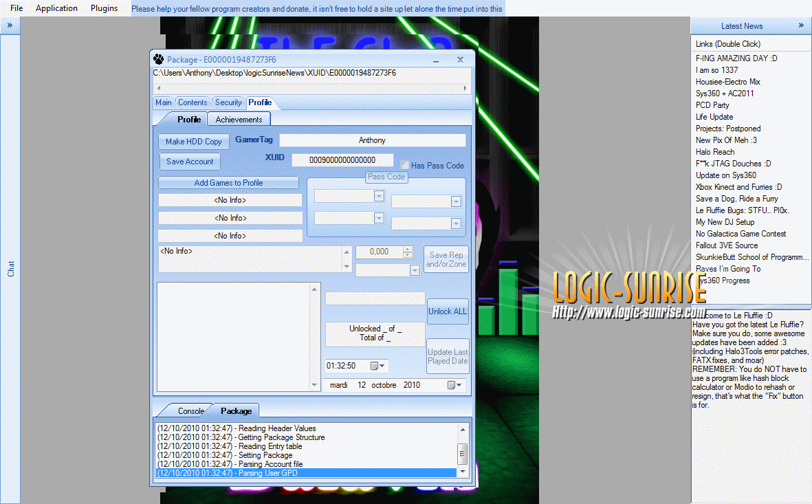Open second Pass Code right dropdown

[x=456, y=223]
